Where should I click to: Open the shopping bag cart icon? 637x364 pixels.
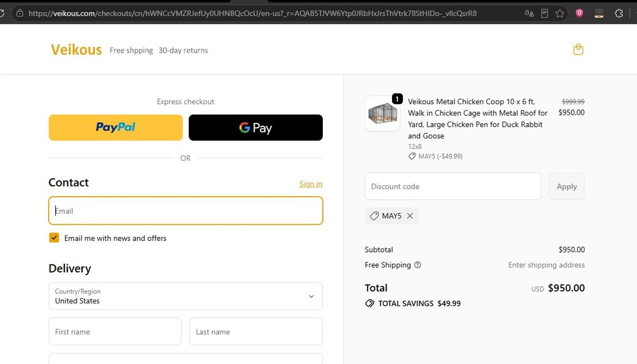click(x=578, y=50)
